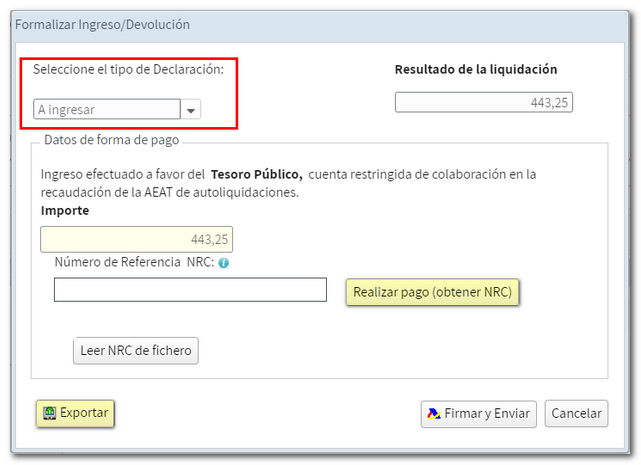The width and height of the screenshot is (641, 465).
Task: Click the bold 'Tesoro Público' text
Action: click(256, 174)
